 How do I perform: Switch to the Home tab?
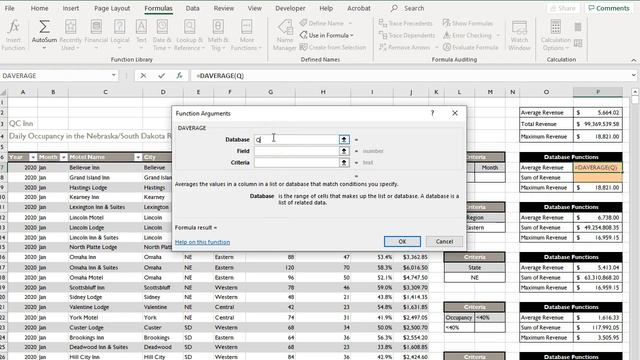coord(40,8)
